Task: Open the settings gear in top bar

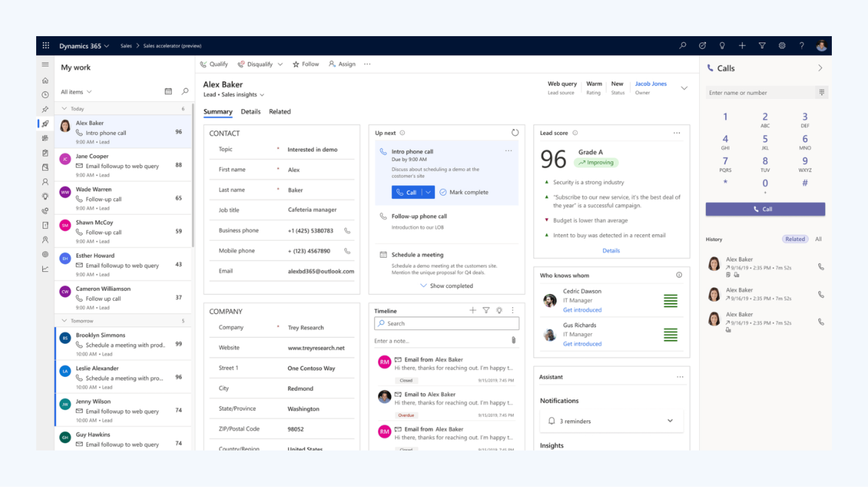Action: pos(782,46)
